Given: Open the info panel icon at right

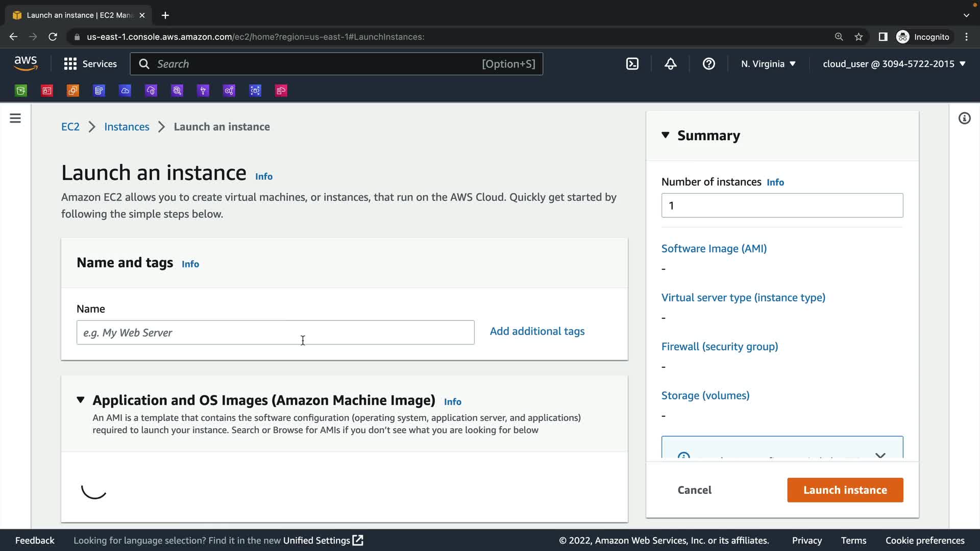Looking at the screenshot, I should click(x=964, y=118).
